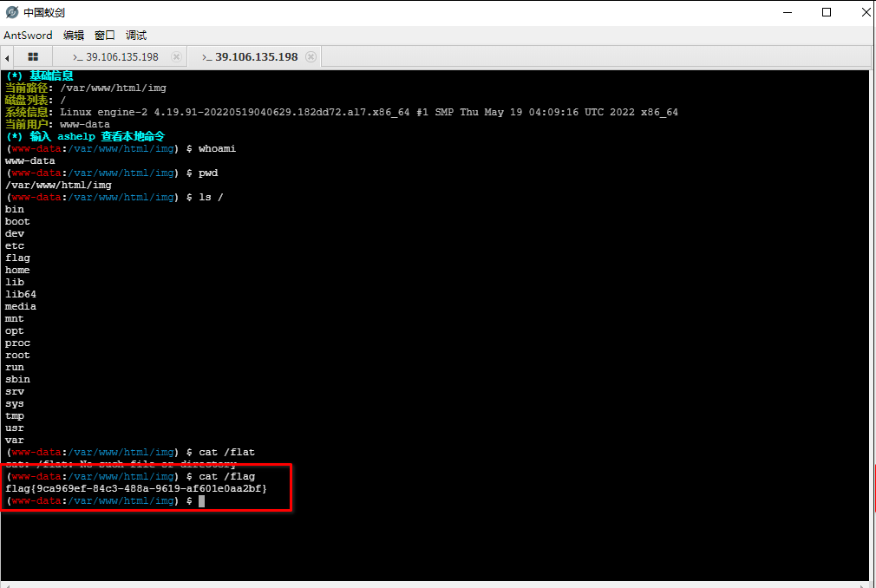Image resolution: width=876 pixels, height=588 pixels.
Task: Open the 窗口 menu
Action: tap(105, 36)
